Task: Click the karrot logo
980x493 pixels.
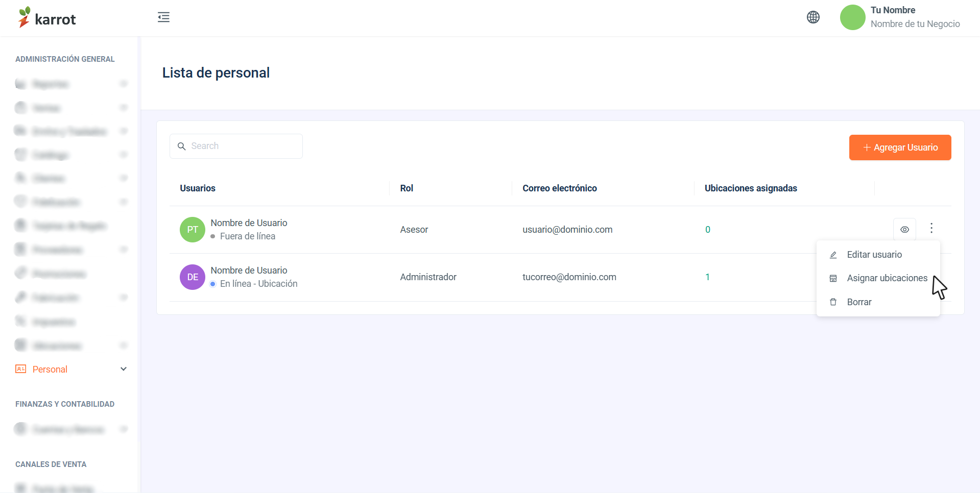Action: [x=47, y=18]
